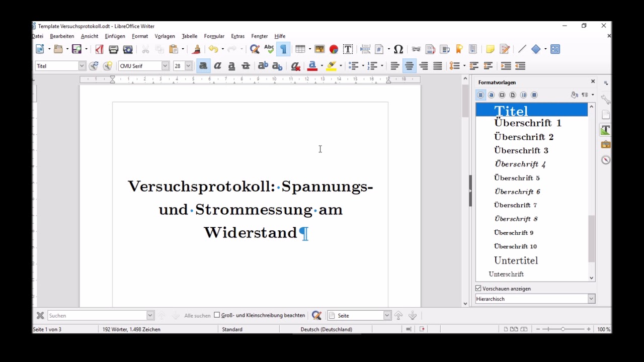Uncheck Vorschauen anzeigen checkbox
The image size is (644, 362).
point(478,289)
